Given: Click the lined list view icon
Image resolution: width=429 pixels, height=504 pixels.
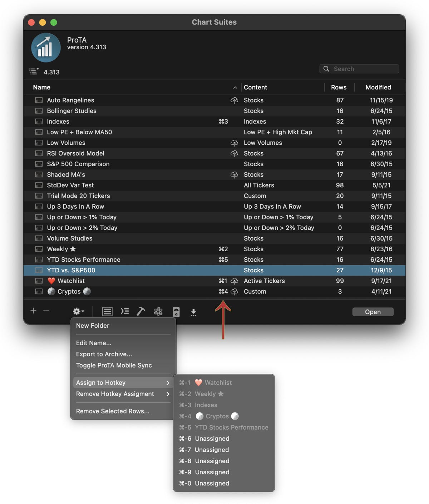Looking at the screenshot, I should point(107,312).
